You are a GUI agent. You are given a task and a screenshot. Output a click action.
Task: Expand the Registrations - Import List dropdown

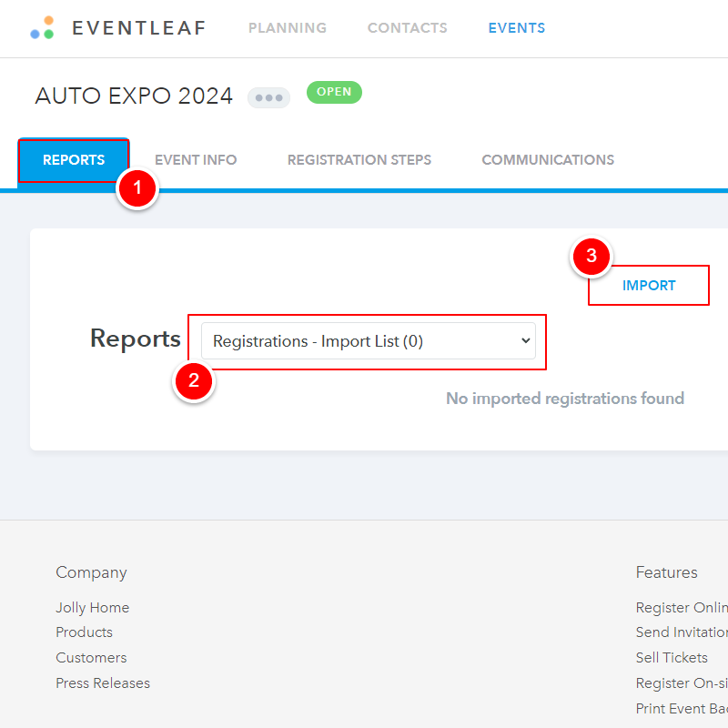[x=368, y=341]
